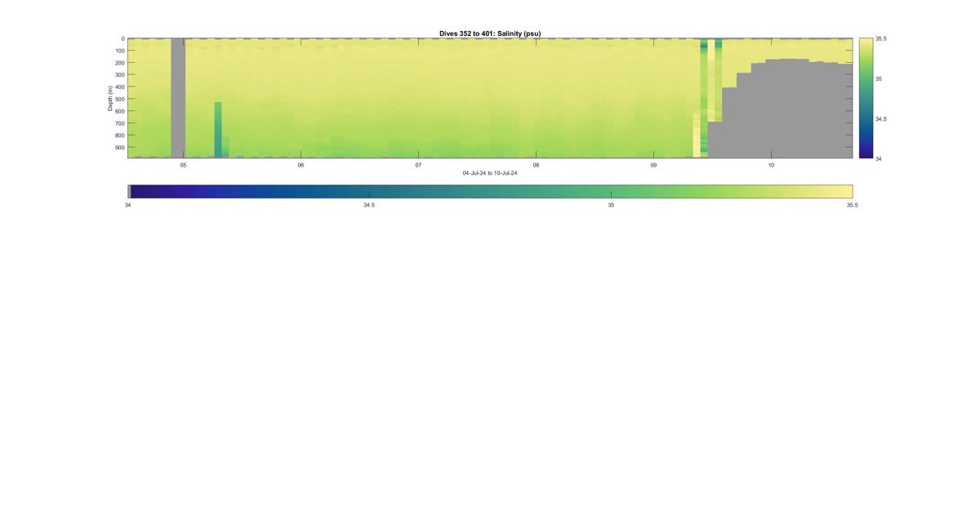Select the x-axis tick label '05'
980x508 pixels.
pos(183,165)
